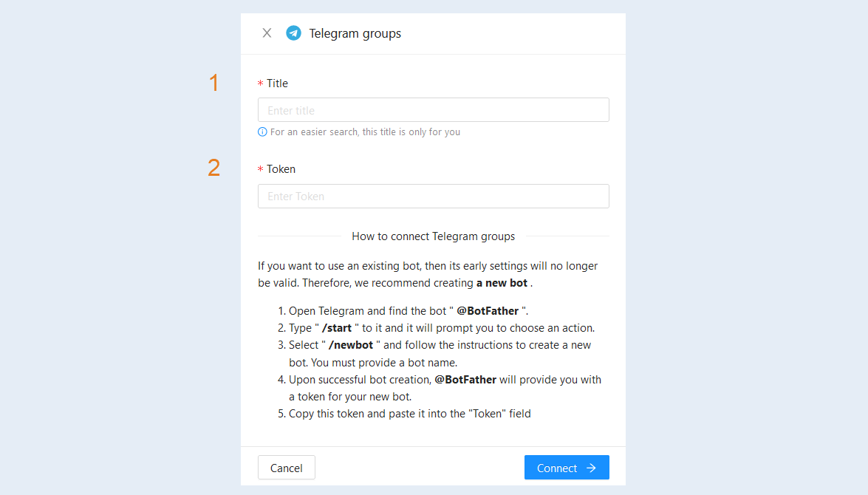868x495 pixels.
Task: Click the arrow icon on Connect button
Action: [x=591, y=468]
